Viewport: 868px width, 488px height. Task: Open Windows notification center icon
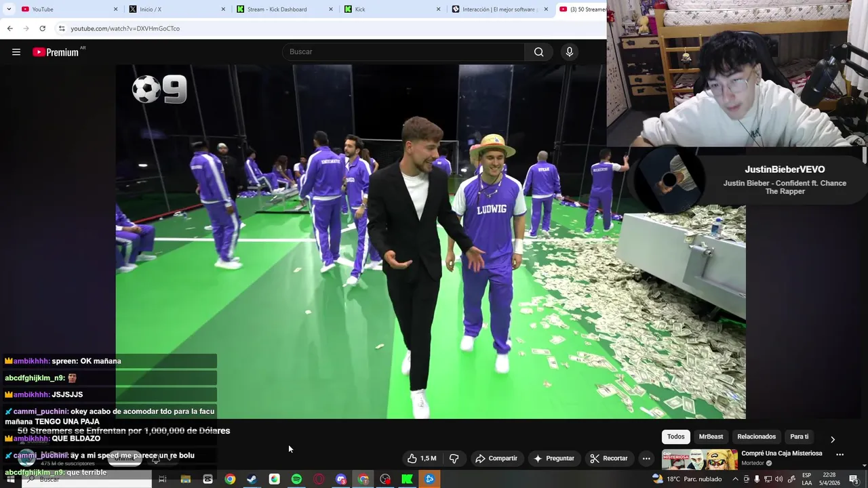(x=854, y=479)
